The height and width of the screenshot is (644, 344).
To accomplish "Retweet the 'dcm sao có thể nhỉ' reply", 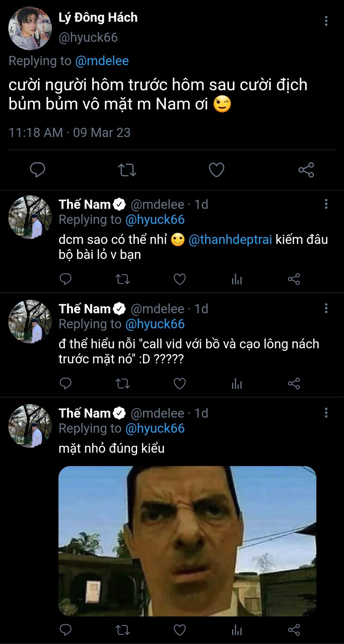I will pyautogui.click(x=122, y=279).
